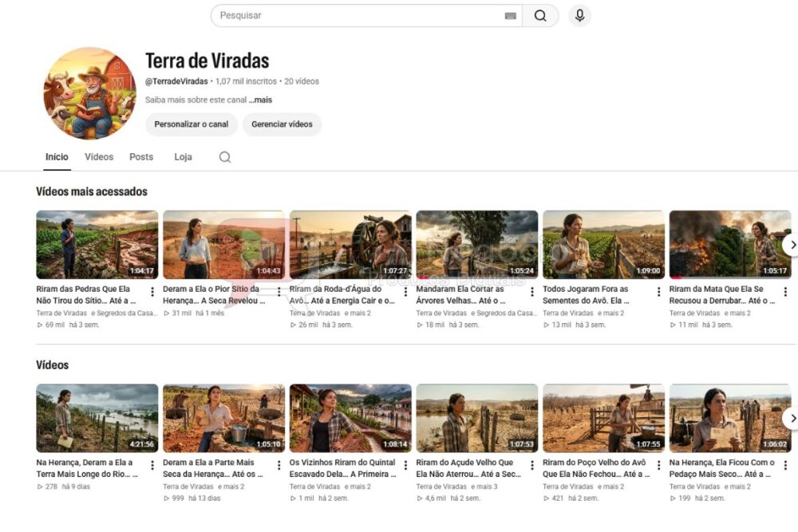Open options menu for Mandaram Ela Cortar video

coord(532,291)
